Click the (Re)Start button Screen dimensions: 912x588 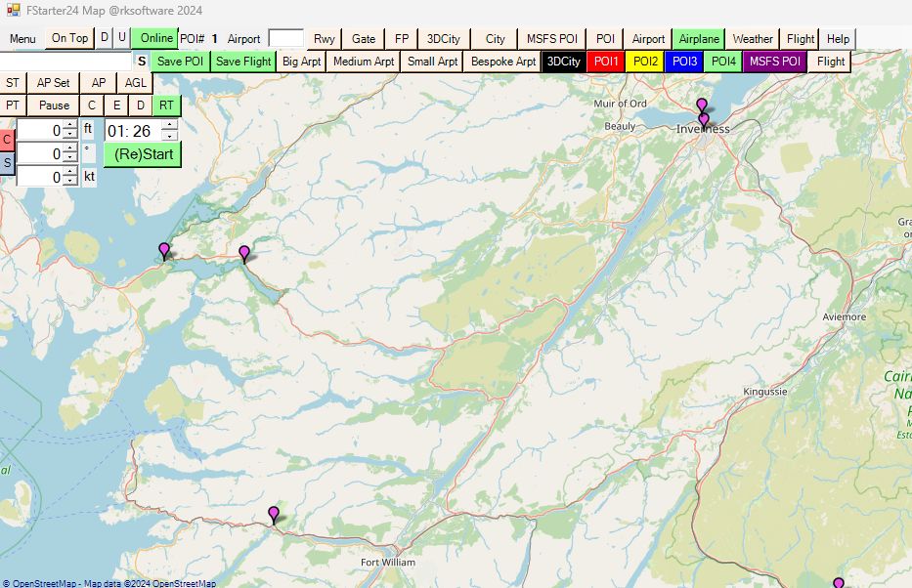click(x=143, y=154)
